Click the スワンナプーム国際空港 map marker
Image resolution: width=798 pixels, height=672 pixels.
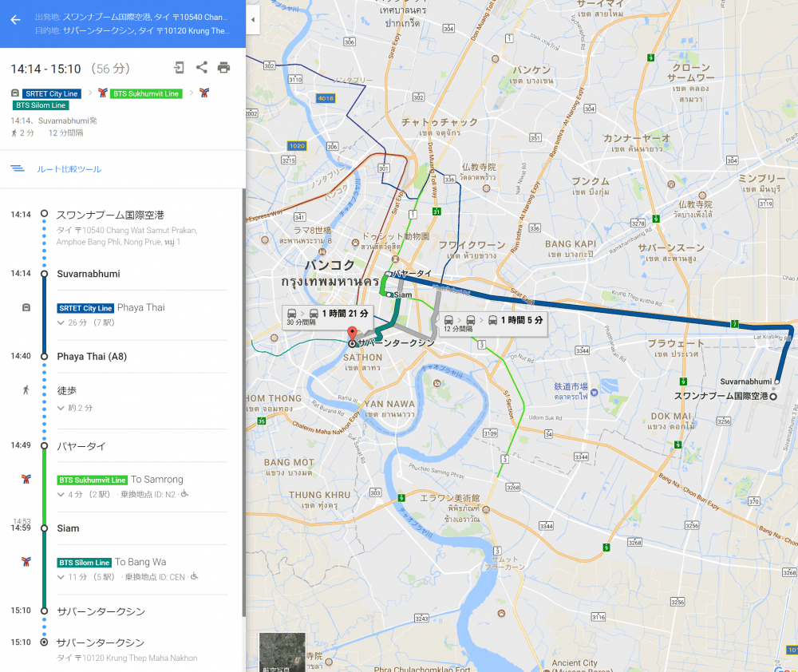(773, 396)
